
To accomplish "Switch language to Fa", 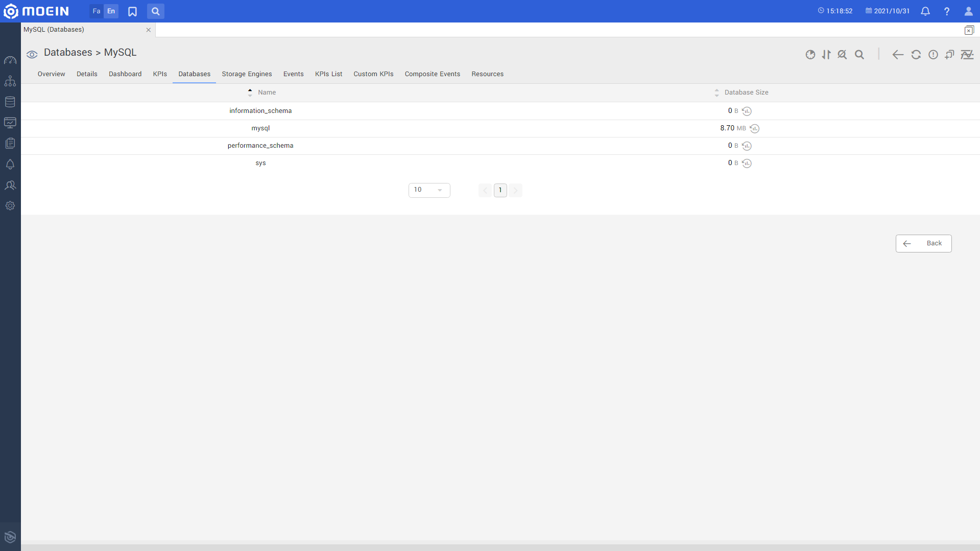I will (97, 11).
